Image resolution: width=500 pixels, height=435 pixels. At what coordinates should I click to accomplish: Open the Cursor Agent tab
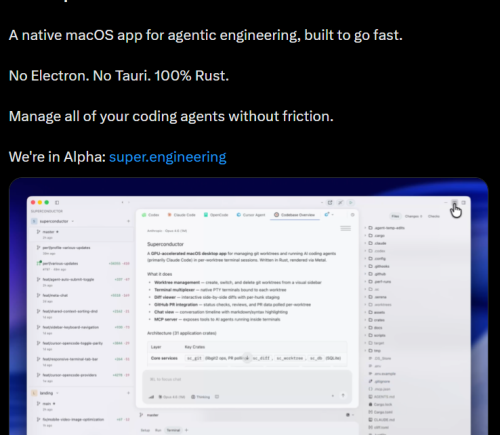click(251, 215)
